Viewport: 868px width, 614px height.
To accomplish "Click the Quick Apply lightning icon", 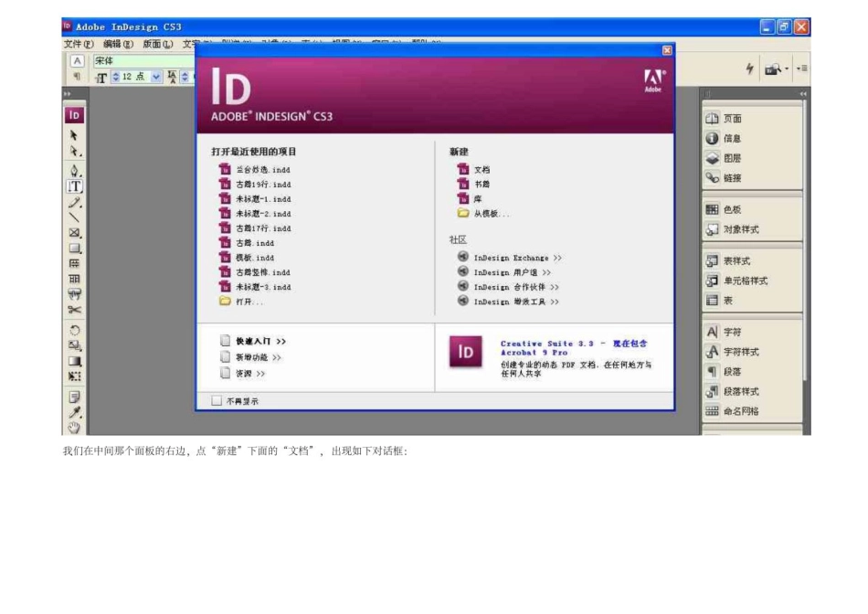I will click(x=749, y=69).
